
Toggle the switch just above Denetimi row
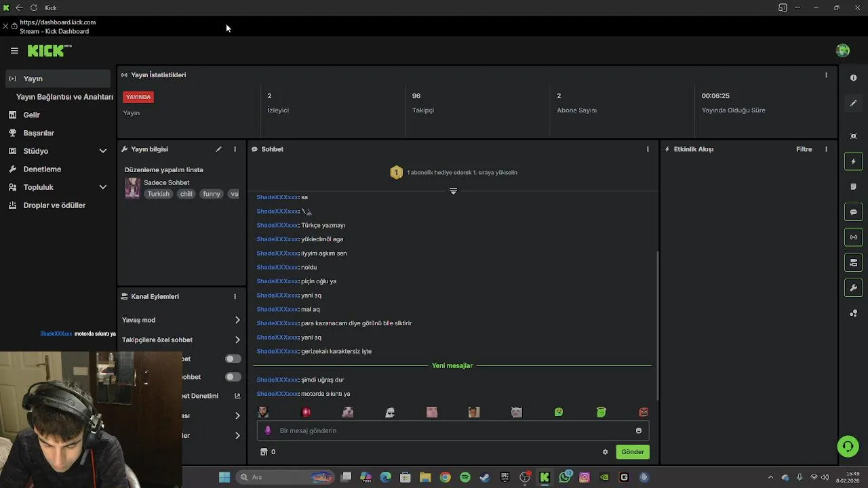point(233,377)
